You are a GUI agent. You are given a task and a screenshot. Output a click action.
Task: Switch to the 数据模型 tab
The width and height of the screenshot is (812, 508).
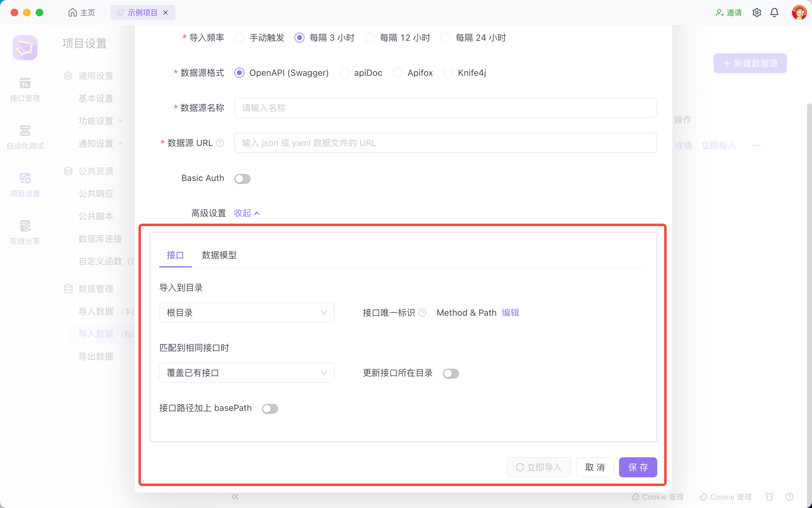pyautogui.click(x=219, y=255)
